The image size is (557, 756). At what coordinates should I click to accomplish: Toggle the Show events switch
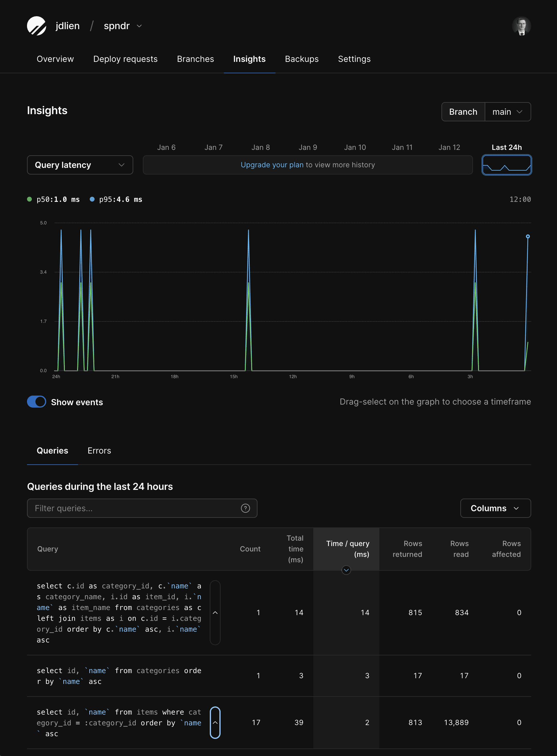pyautogui.click(x=36, y=402)
